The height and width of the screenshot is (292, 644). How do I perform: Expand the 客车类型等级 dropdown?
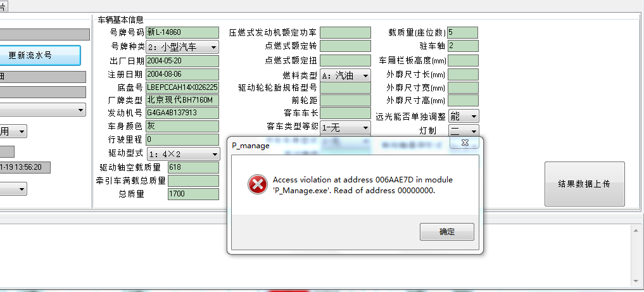345,128
